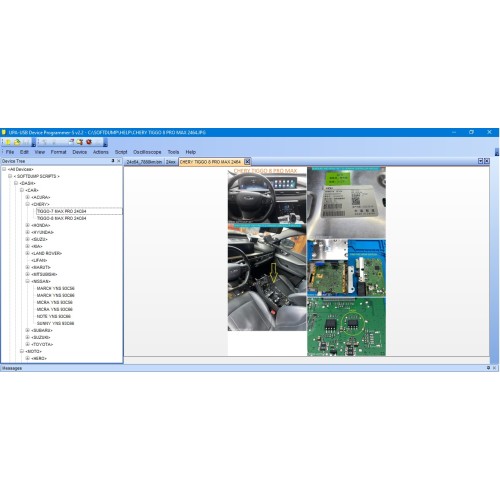The height and width of the screenshot is (500, 500).
Task: Collapse the CHERY tree node
Action: 28,204
